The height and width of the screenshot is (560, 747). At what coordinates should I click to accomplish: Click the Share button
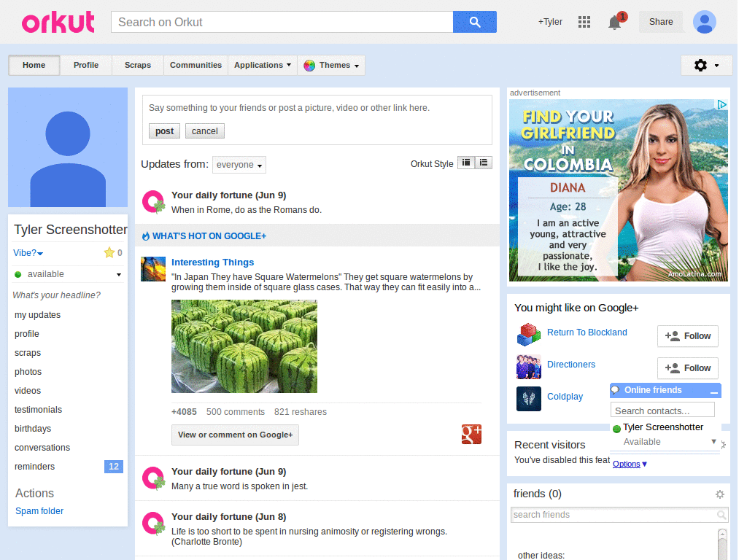point(661,22)
